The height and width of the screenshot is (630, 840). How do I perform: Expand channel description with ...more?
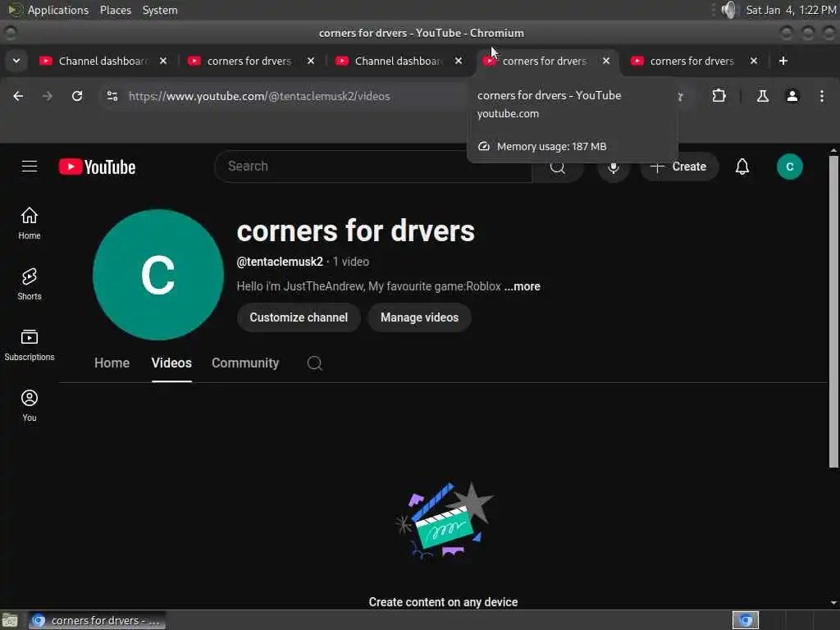click(523, 286)
